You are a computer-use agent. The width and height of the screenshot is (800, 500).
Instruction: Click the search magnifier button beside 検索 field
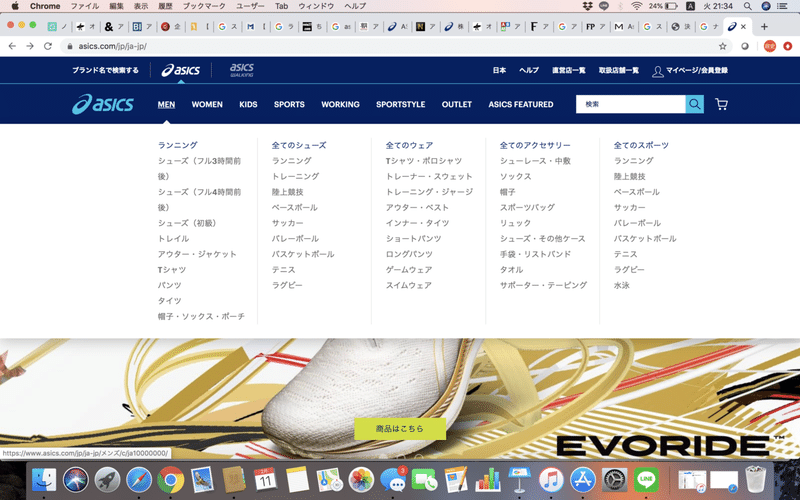[694, 104]
